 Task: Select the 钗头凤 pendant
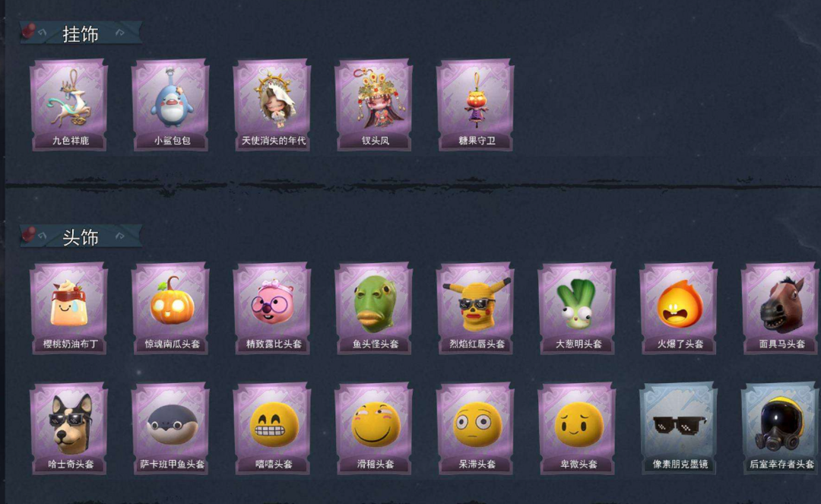click(x=374, y=105)
